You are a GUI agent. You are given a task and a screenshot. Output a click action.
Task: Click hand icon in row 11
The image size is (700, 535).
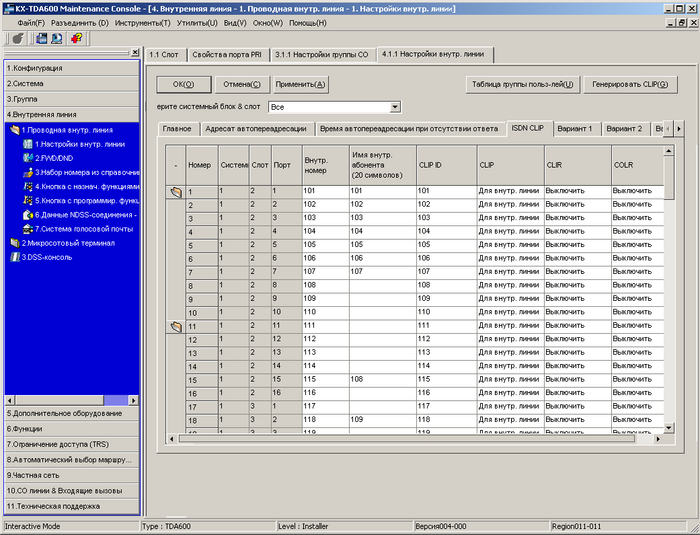[175, 326]
